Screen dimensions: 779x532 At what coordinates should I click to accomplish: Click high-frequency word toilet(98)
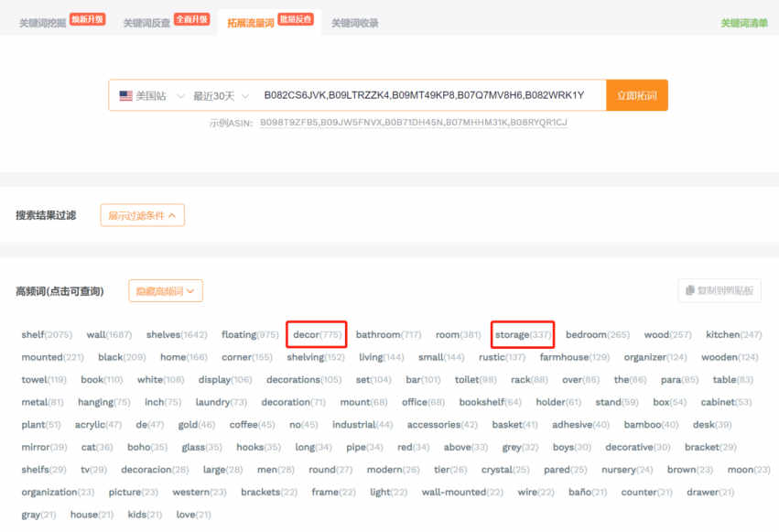[475, 379]
